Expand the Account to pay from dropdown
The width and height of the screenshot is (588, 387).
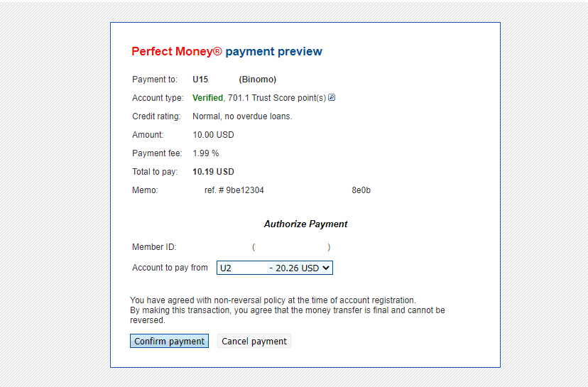point(275,268)
